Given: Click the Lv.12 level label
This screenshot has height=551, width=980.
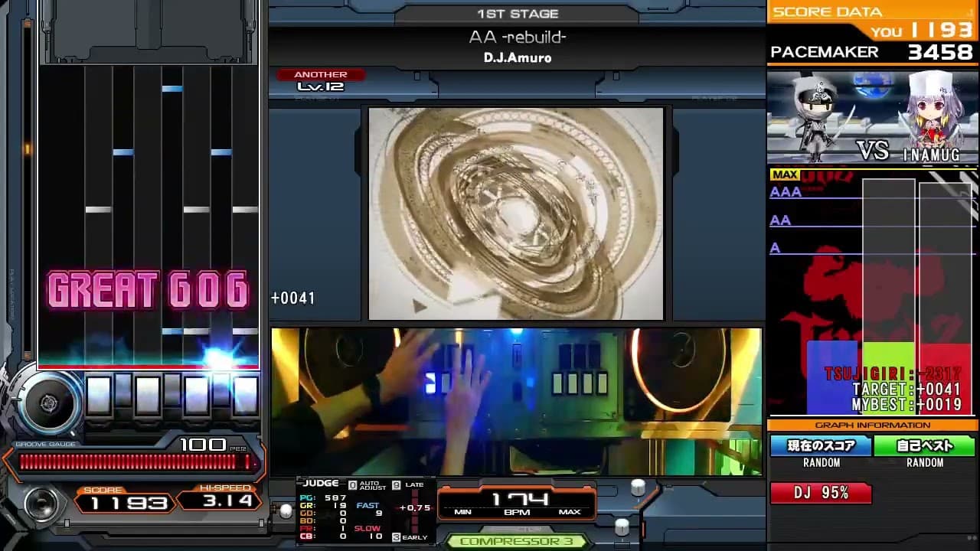Looking at the screenshot, I should click(321, 86).
